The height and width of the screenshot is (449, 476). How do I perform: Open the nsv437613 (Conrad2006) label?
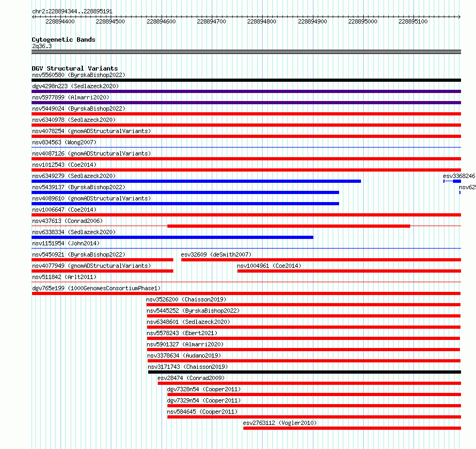click(x=67, y=221)
